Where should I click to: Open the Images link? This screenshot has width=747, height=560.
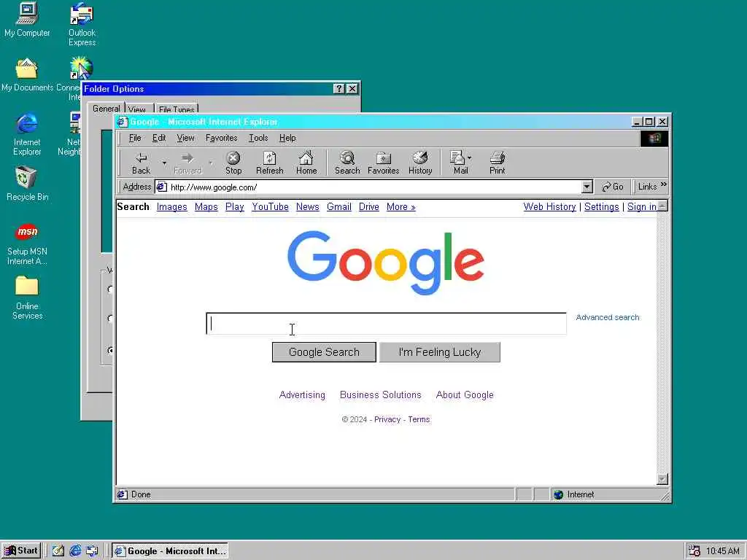tap(172, 206)
